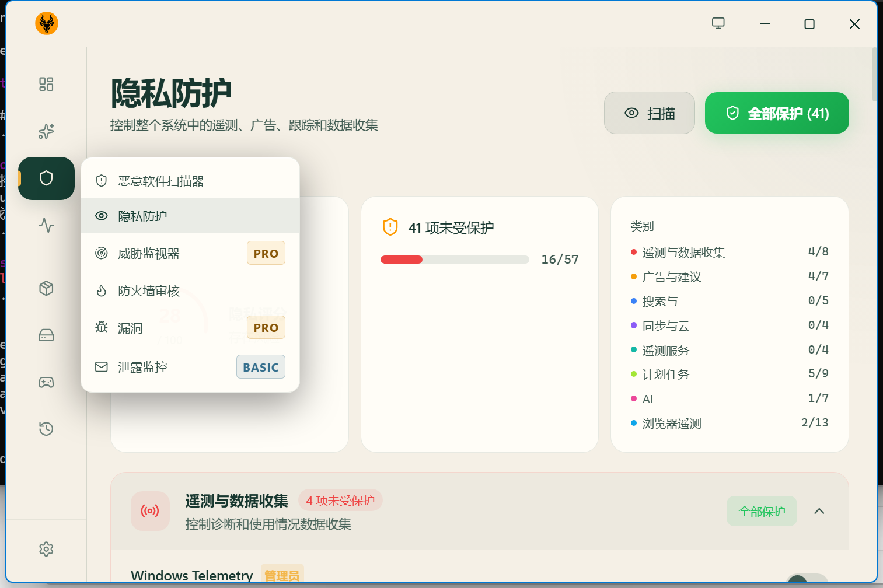Image resolution: width=883 pixels, height=588 pixels.
Task: Click the BASIC badge on 泄露监控
Action: coord(261,367)
